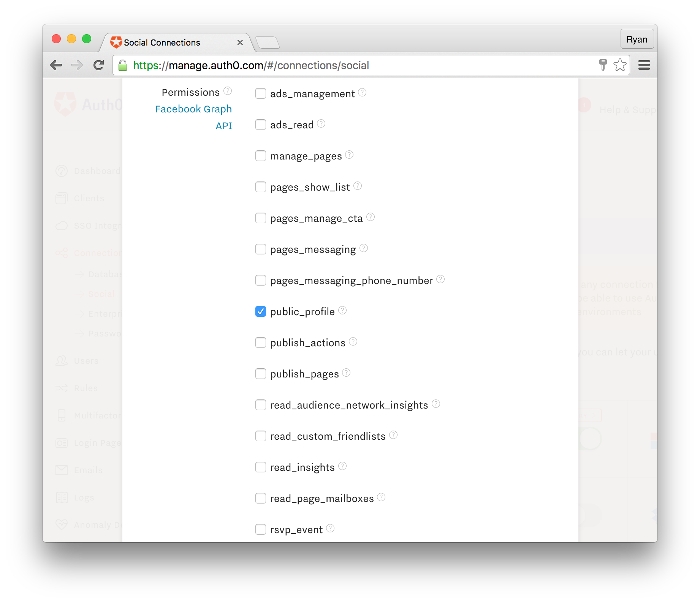Enable the ads_management checkbox
The width and height of the screenshot is (700, 603).
[x=261, y=93]
